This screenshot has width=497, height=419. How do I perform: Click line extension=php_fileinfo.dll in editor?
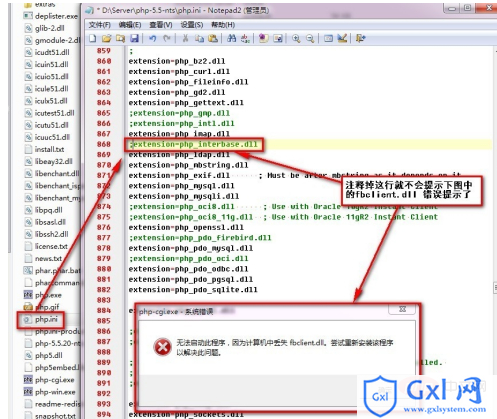click(x=188, y=82)
